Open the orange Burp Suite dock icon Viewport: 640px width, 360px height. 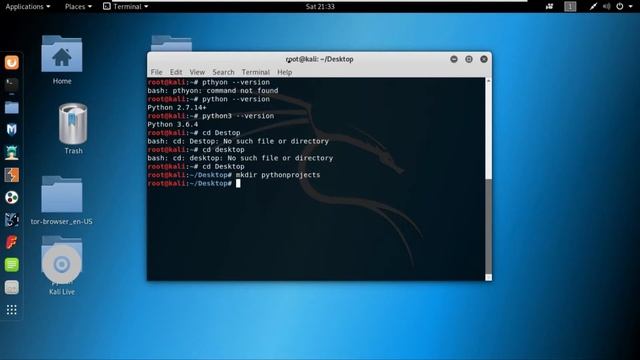[11, 62]
